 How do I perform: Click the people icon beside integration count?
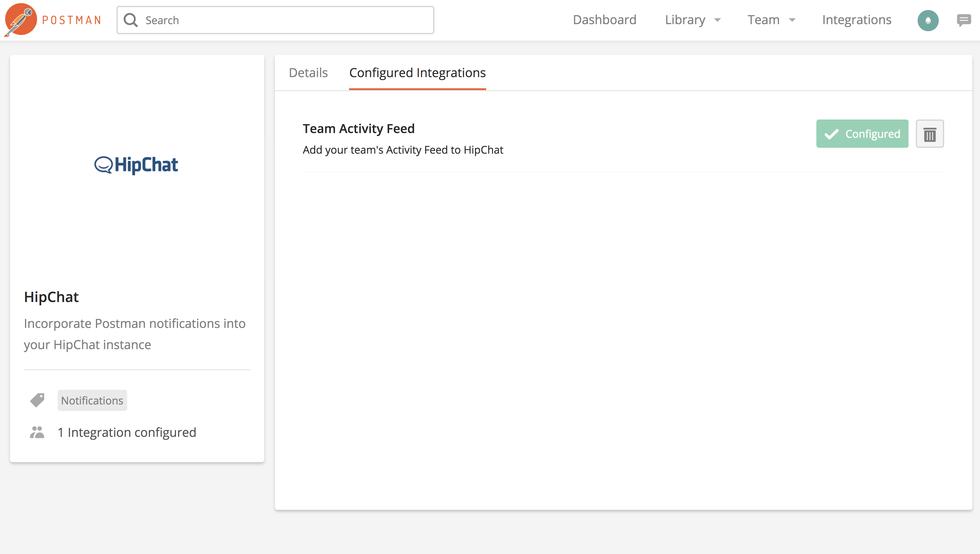pos(37,432)
